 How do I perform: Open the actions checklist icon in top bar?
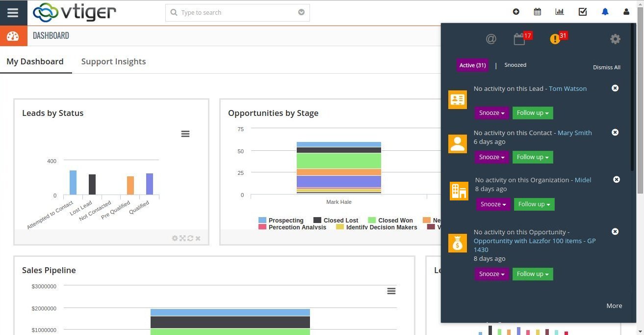[x=582, y=11]
